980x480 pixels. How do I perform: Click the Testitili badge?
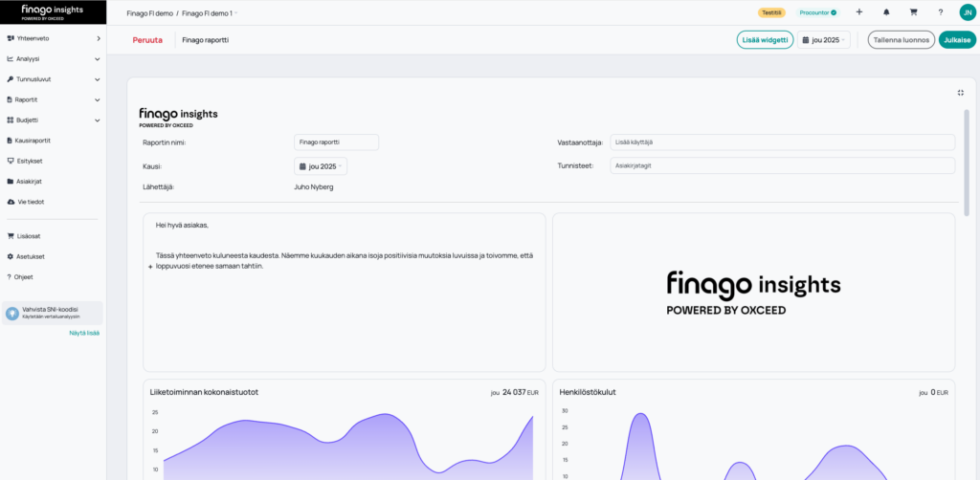(x=772, y=12)
